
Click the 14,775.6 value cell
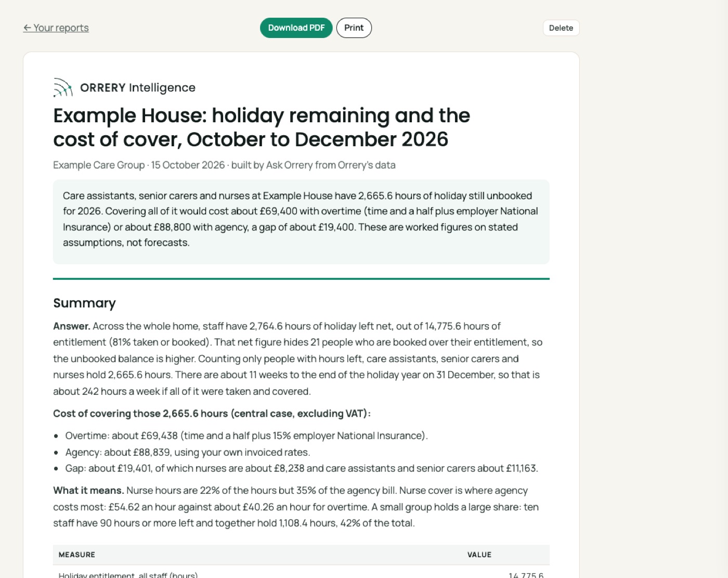(x=526, y=575)
